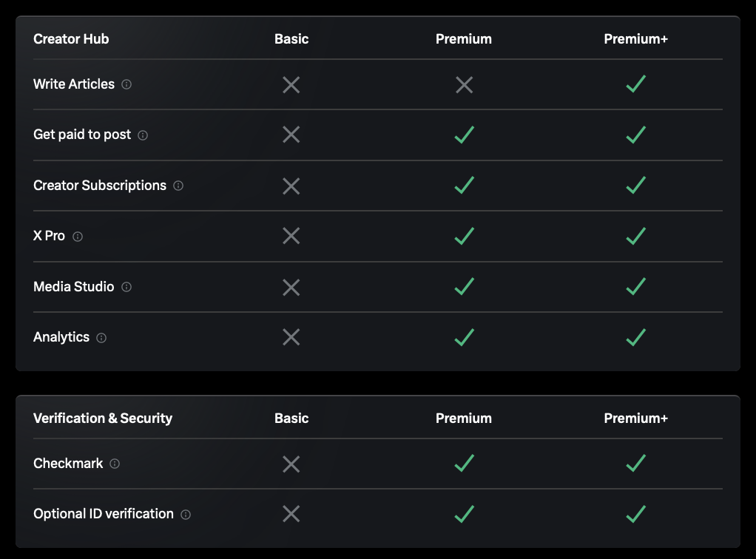The width and height of the screenshot is (756, 559).
Task: Click the X Pro row label
Action: tap(49, 236)
